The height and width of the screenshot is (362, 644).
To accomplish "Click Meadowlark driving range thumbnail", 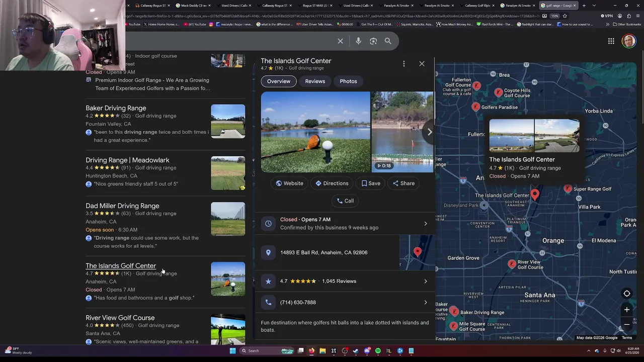I will (228, 173).
